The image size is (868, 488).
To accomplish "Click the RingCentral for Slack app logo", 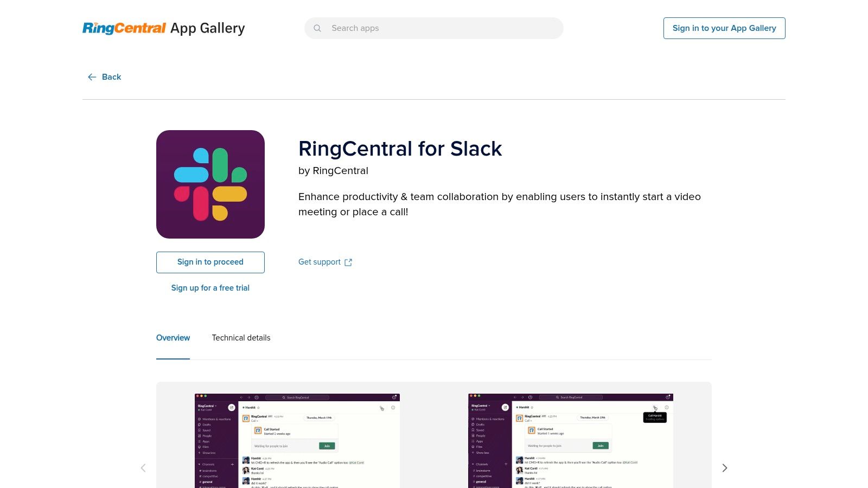I will click(x=210, y=184).
